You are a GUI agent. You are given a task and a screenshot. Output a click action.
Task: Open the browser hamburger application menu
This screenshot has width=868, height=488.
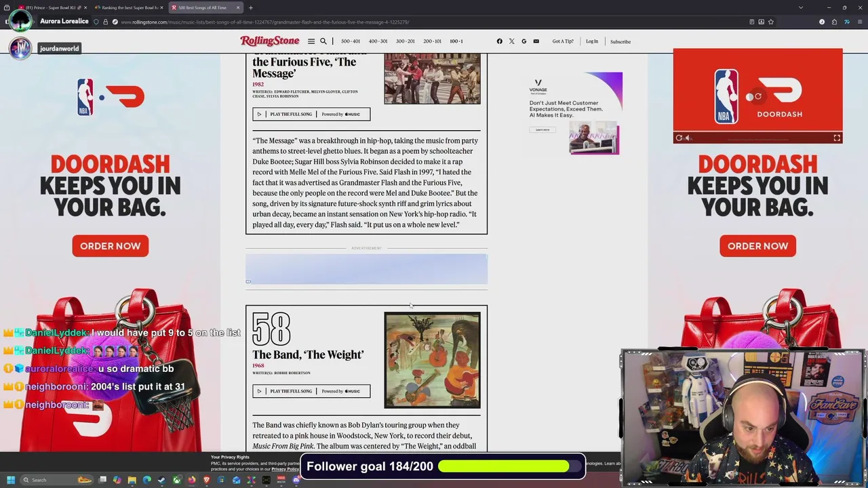(x=859, y=22)
